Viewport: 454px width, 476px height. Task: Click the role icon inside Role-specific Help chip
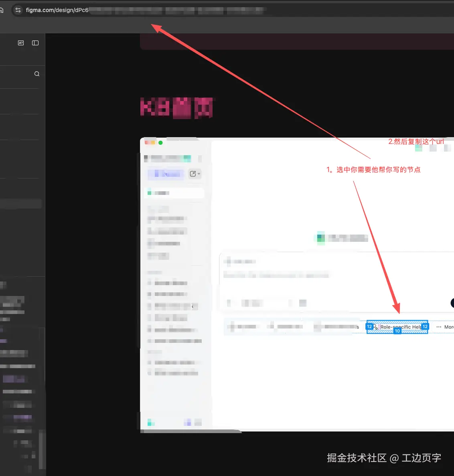coord(376,327)
